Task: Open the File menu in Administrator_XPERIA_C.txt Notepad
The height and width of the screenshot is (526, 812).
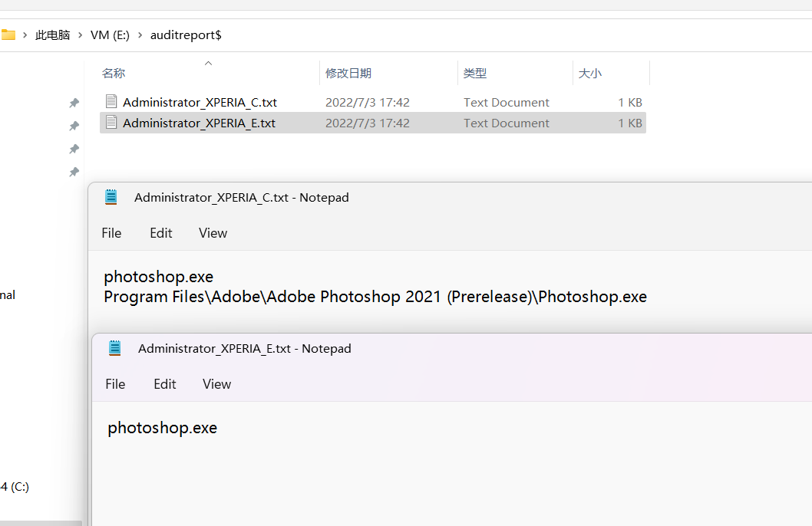Action: [x=111, y=232]
